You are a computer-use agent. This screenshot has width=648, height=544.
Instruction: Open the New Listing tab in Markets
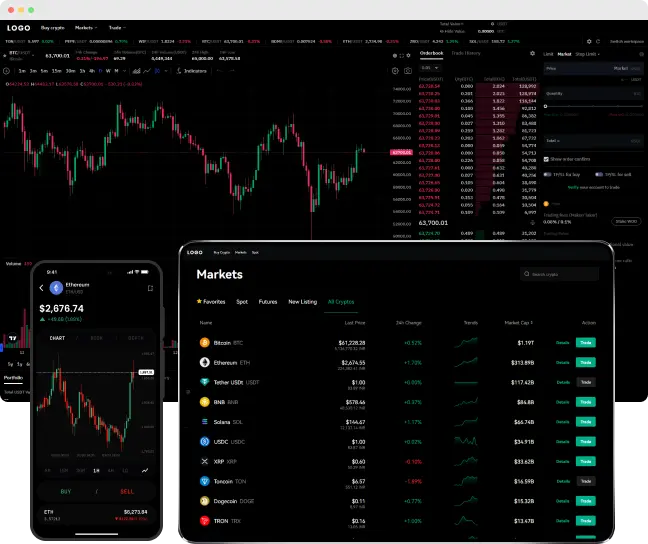[x=303, y=302]
